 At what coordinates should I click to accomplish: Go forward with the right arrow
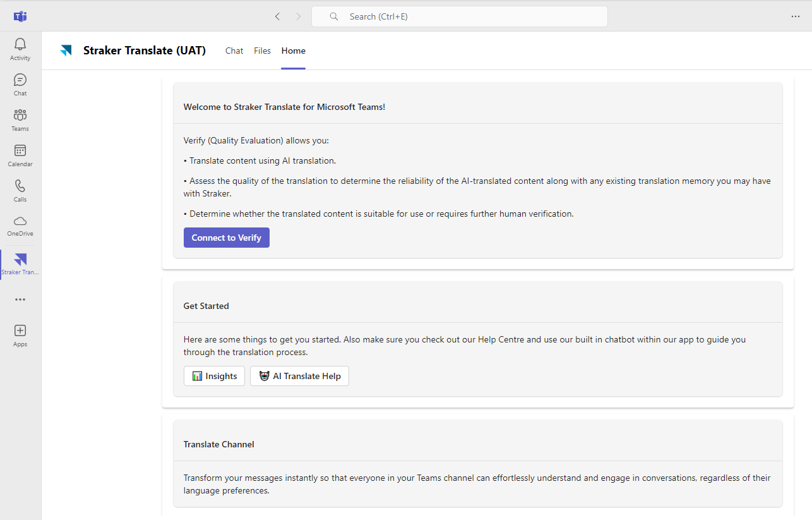pyautogui.click(x=298, y=16)
